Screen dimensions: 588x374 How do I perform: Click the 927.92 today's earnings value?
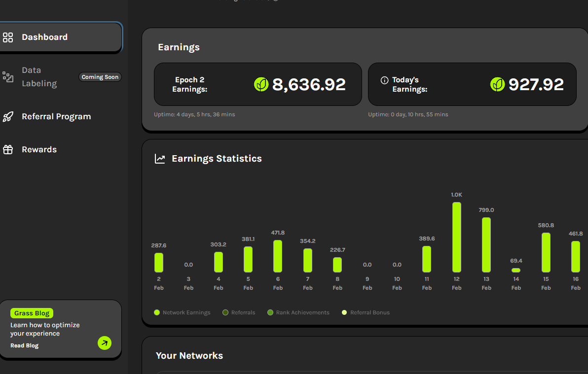coord(536,84)
